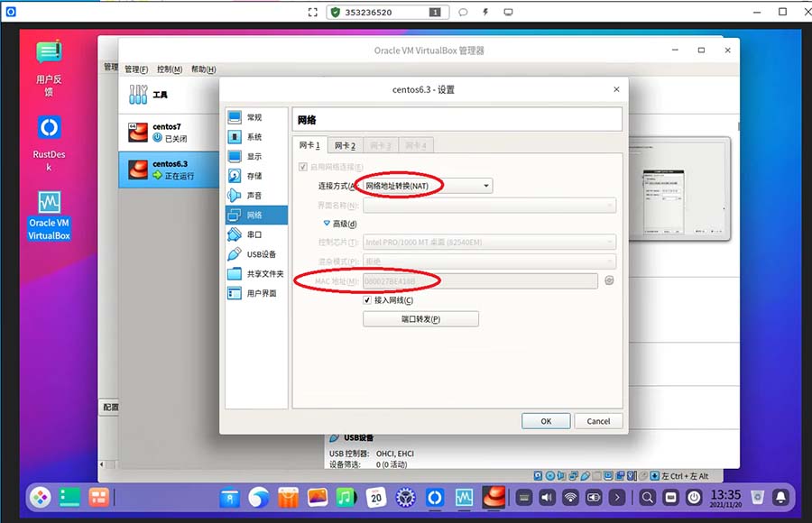
Task: Open the chat bubble icon in remote toolbar
Action: 463,12
